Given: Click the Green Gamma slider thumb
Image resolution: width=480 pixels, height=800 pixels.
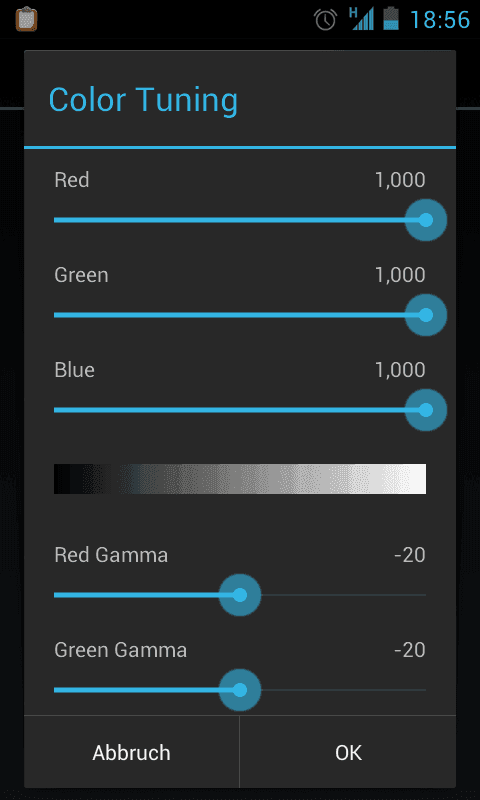Looking at the screenshot, I should coord(240,690).
